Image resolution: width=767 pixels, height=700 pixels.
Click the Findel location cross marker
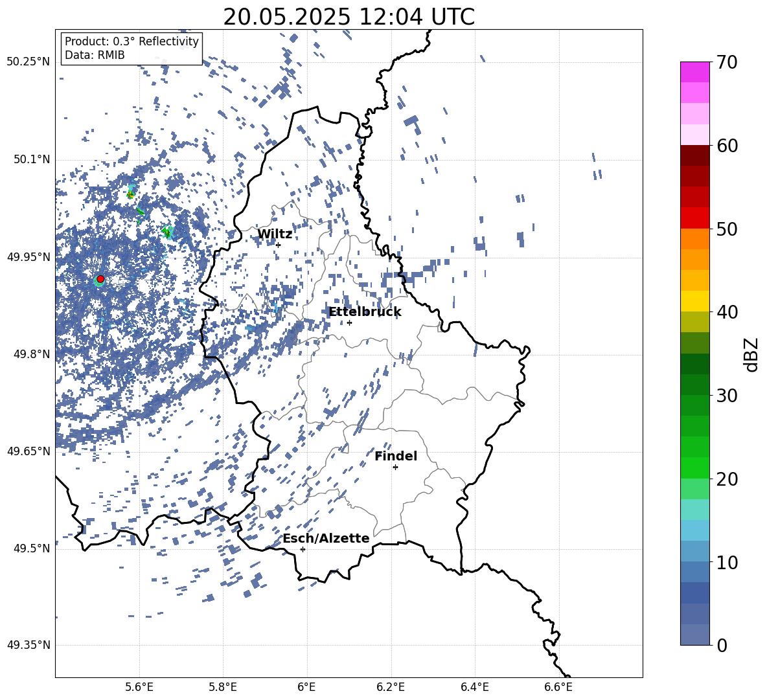(395, 468)
